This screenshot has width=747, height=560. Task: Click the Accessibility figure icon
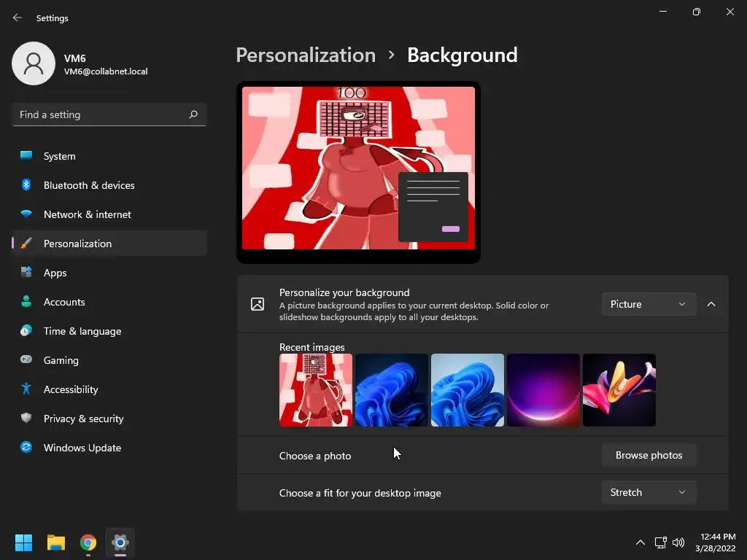click(x=26, y=389)
